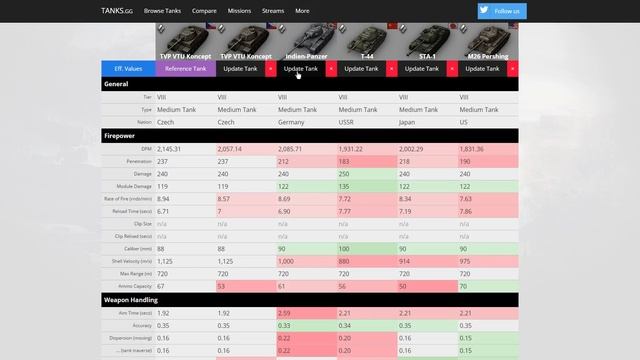Select the Caliber value 100
640x360 pixels.
(x=344, y=249)
